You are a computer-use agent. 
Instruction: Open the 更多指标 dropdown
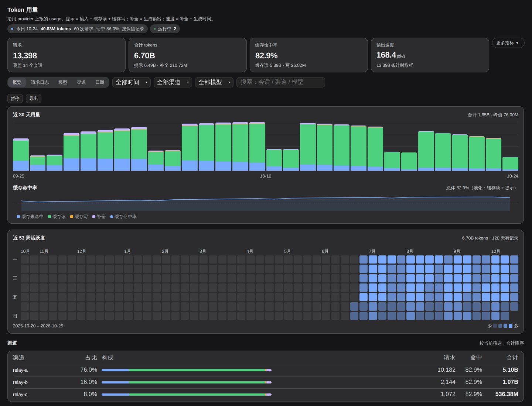pyautogui.click(x=508, y=43)
